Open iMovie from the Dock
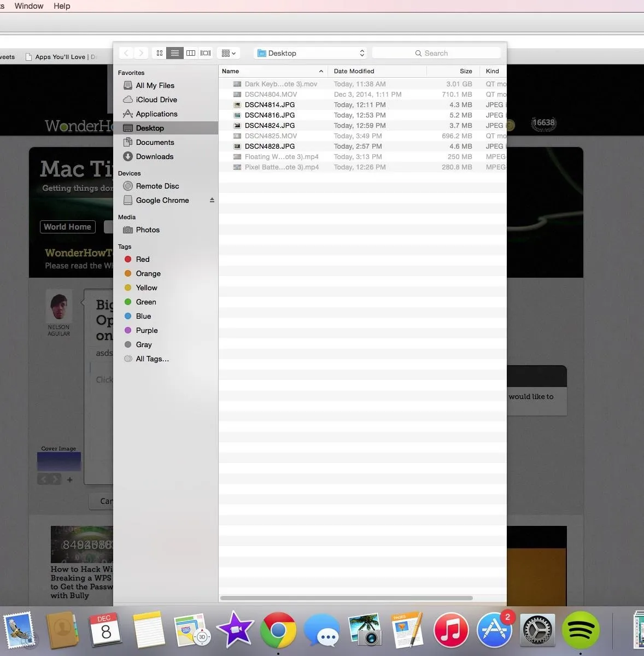Viewport: 644px width, 656px height. [x=235, y=630]
